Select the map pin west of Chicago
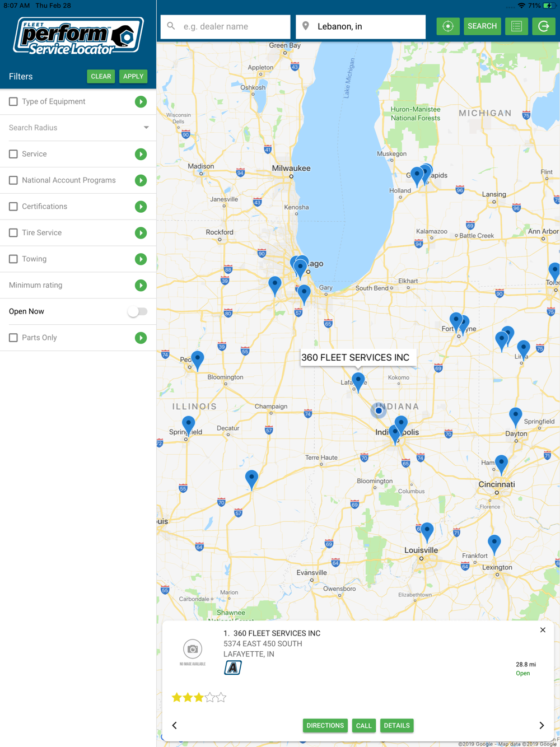This screenshot has height=747, width=560. pyautogui.click(x=275, y=286)
